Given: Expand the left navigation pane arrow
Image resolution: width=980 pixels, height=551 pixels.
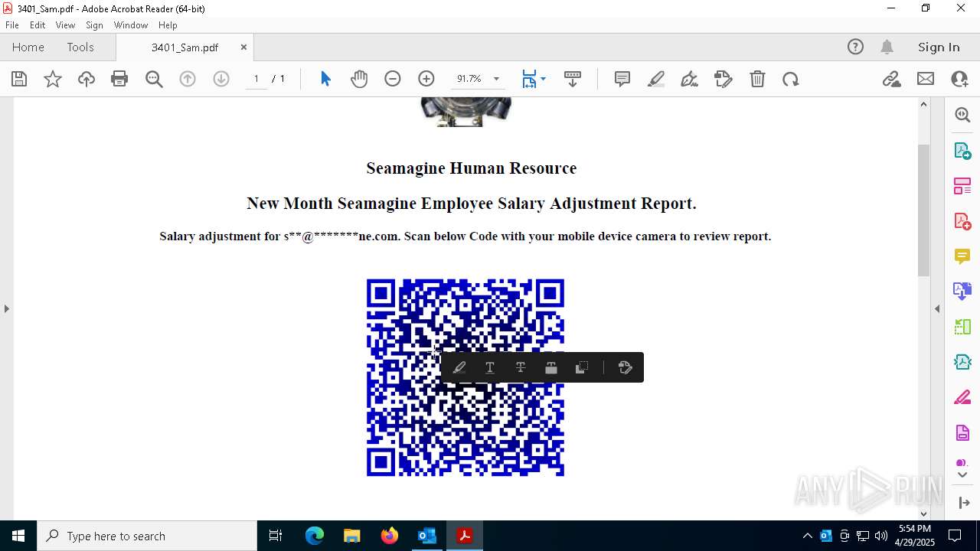Looking at the screenshot, I should coord(6,308).
